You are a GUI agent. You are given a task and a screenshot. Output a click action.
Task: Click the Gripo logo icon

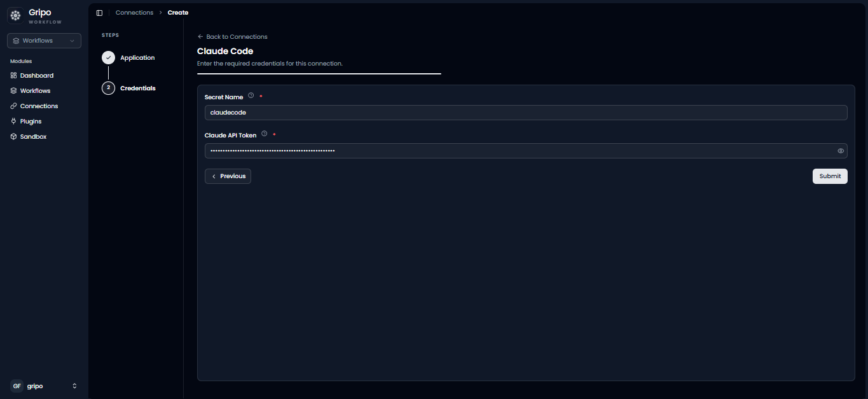[x=15, y=15]
